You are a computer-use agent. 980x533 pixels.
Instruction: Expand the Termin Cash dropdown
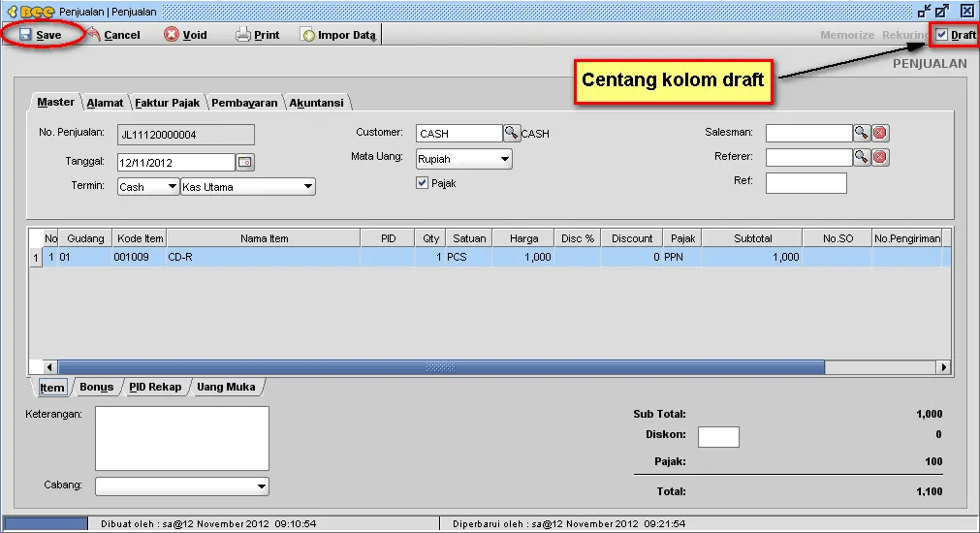[172, 186]
